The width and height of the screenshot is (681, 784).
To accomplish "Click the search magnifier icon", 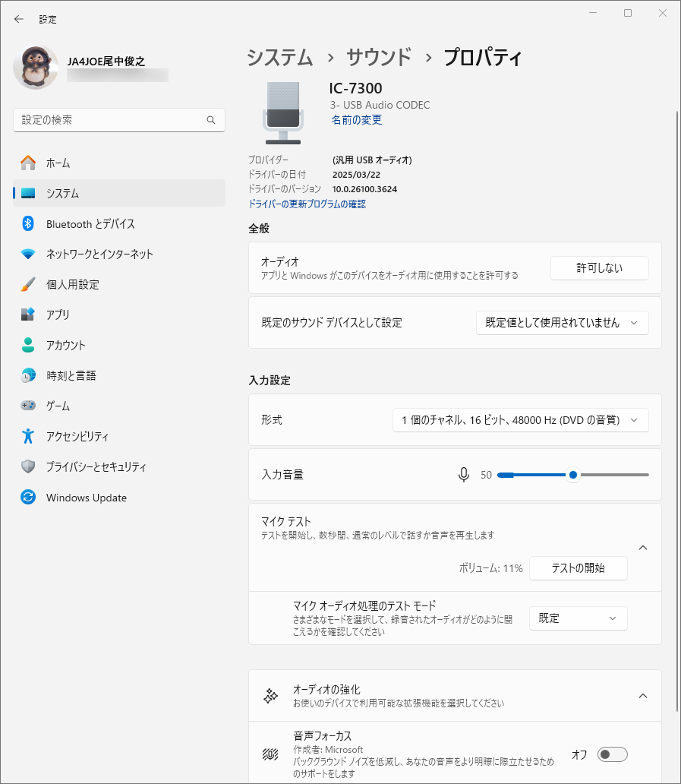I will [211, 120].
